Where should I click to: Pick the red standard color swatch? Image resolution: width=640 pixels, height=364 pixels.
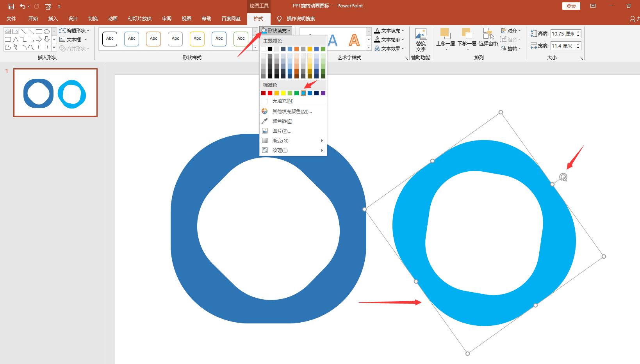pos(270,93)
